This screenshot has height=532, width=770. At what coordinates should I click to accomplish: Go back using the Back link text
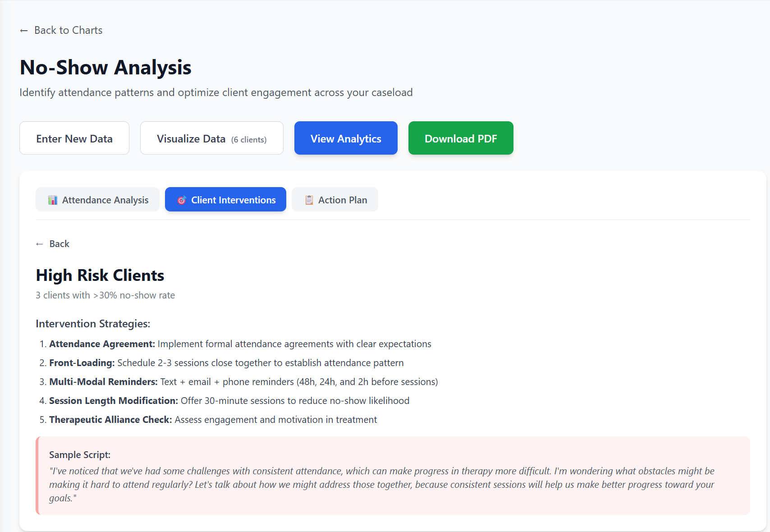coord(59,244)
